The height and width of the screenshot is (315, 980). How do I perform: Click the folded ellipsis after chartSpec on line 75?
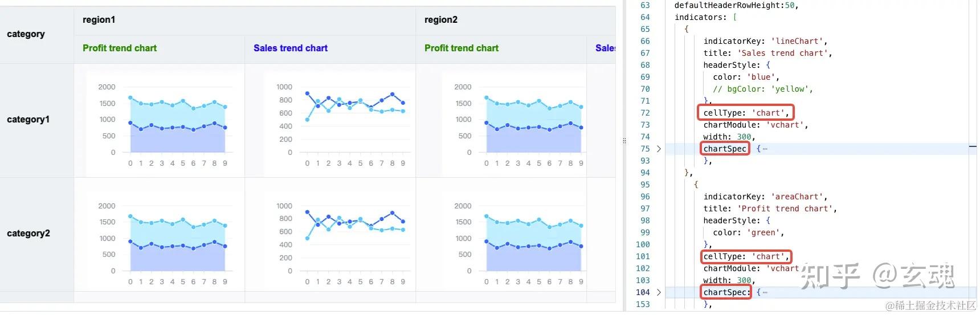click(765, 149)
